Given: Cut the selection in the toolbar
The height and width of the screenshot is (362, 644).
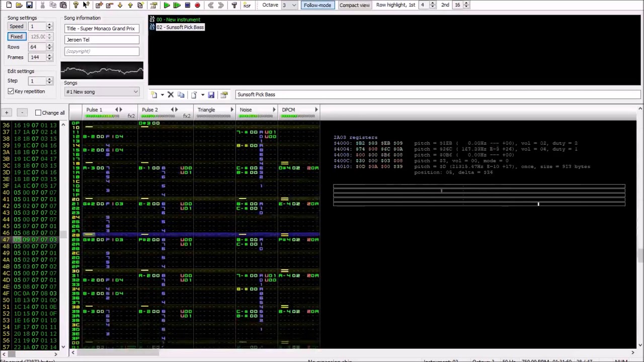Looking at the screenshot, I should (x=43, y=5).
